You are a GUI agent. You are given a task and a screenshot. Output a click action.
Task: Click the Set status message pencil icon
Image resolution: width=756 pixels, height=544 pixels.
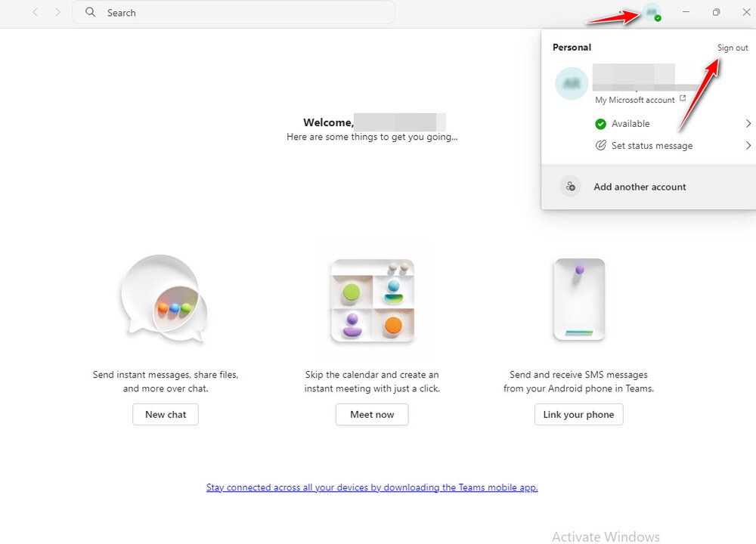coord(600,146)
